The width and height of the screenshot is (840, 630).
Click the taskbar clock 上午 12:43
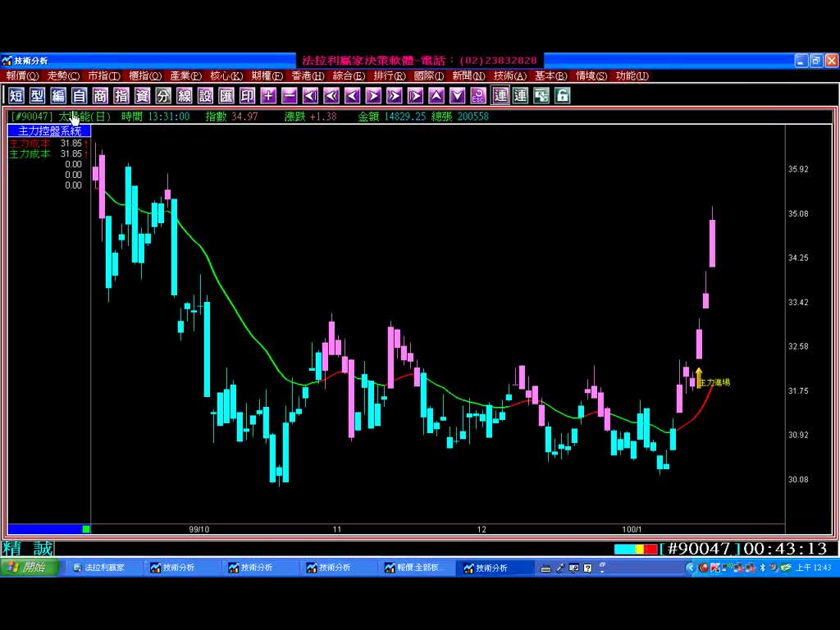click(813, 568)
